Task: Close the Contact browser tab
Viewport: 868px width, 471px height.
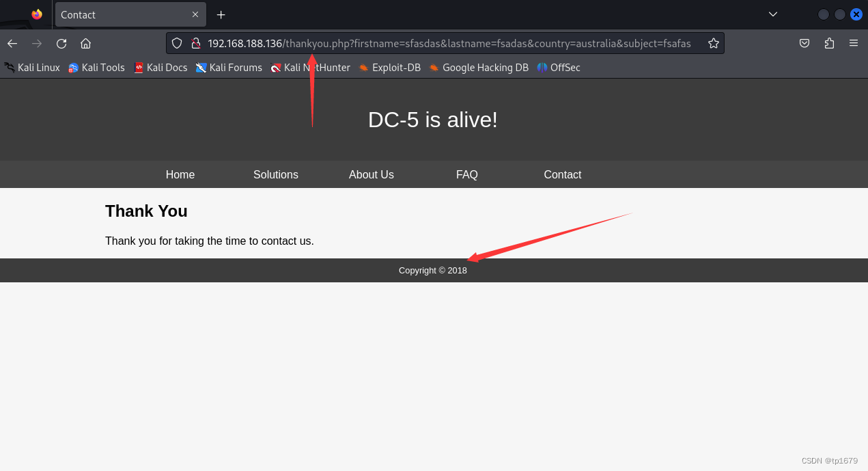Action: point(195,14)
